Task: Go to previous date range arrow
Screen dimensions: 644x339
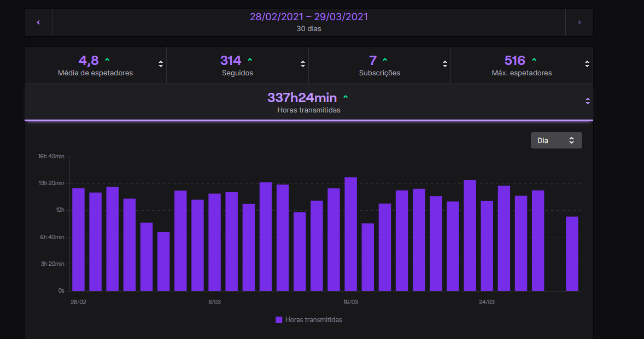Action: [38, 22]
